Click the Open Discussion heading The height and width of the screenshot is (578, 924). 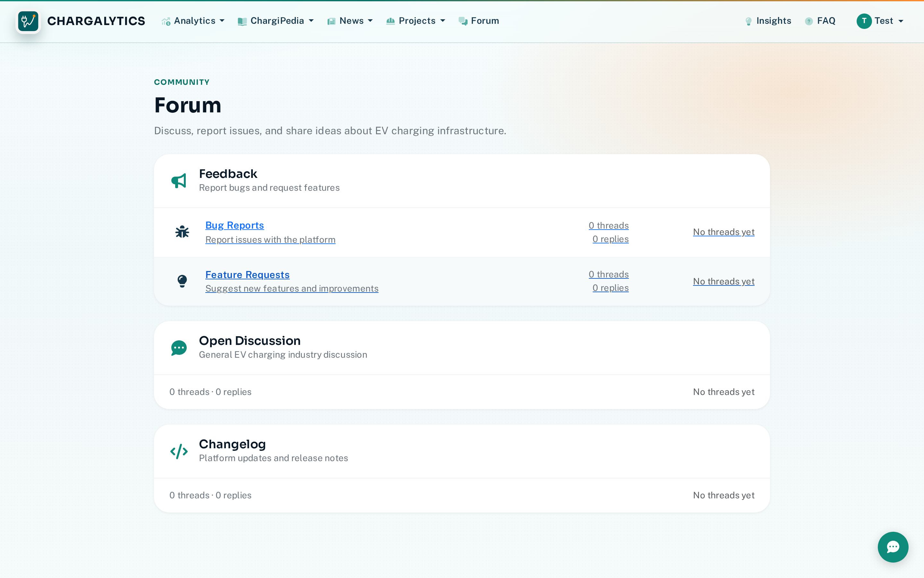[x=250, y=341]
